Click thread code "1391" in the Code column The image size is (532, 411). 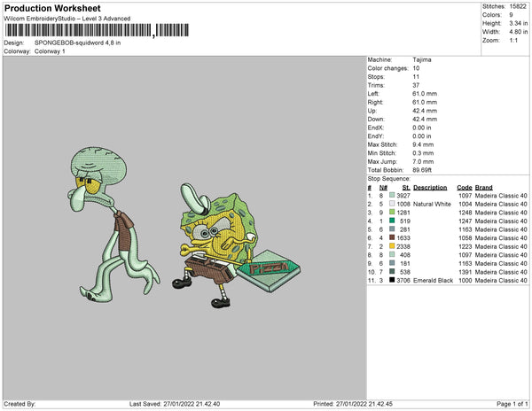click(465, 272)
